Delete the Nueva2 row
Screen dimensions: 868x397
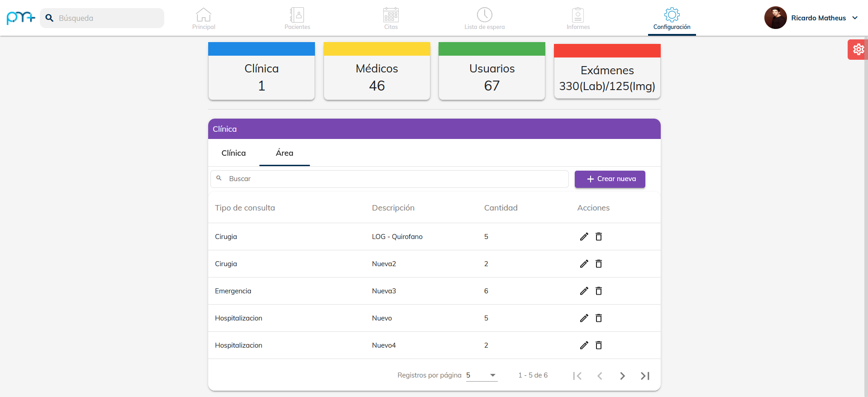(599, 264)
